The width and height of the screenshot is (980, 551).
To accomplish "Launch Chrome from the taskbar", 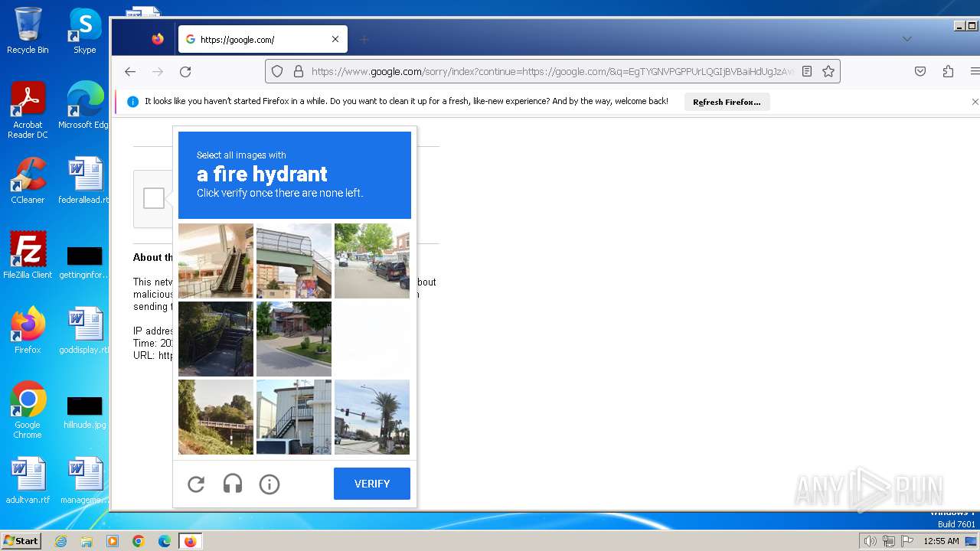I will pyautogui.click(x=139, y=541).
